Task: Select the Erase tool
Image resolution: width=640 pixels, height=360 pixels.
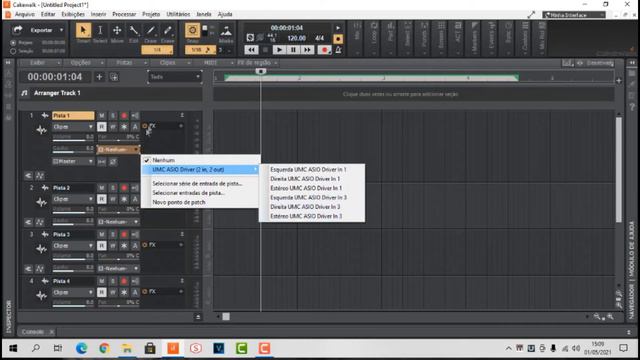Action: [x=167, y=30]
